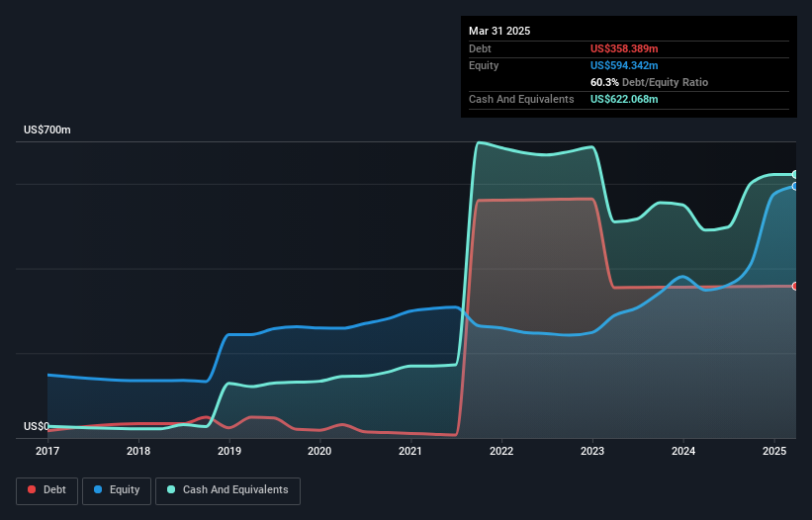This screenshot has width=812, height=520.
Task: Click the 2020 x-axis label
Action: 319,451
